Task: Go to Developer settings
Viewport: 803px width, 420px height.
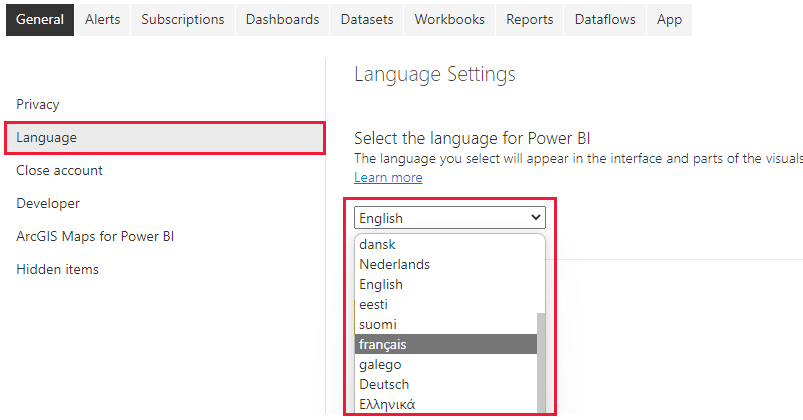Action: tap(48, 203)
